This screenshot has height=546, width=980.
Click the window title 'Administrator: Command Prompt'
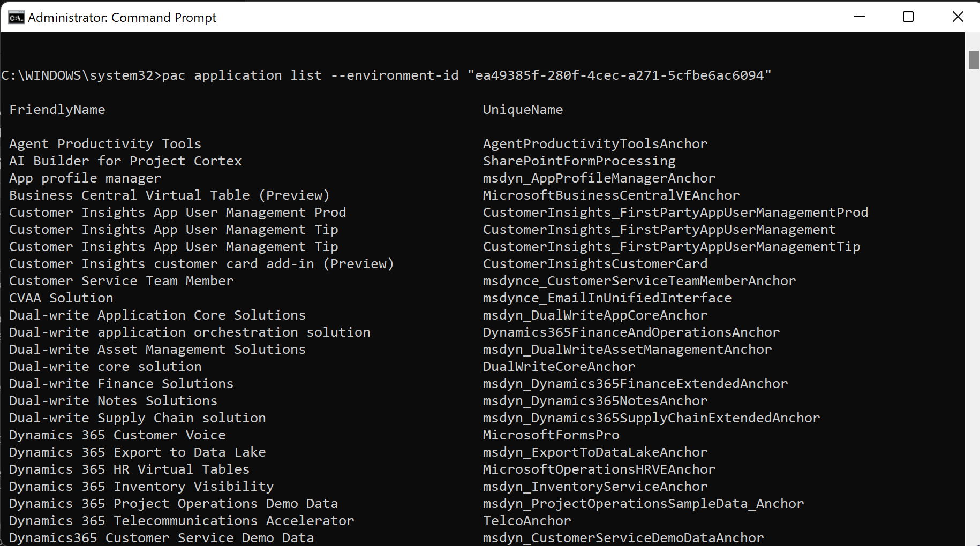point(122,18)
